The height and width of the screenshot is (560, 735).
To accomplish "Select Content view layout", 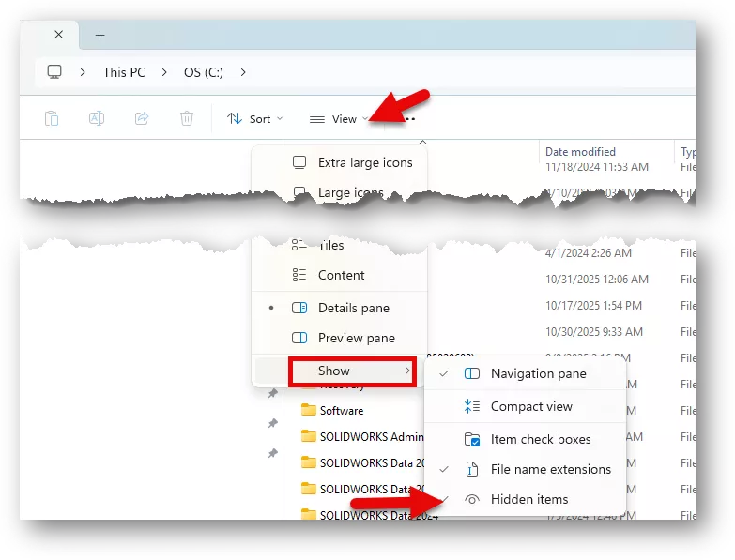I will [x=340, y=275].
